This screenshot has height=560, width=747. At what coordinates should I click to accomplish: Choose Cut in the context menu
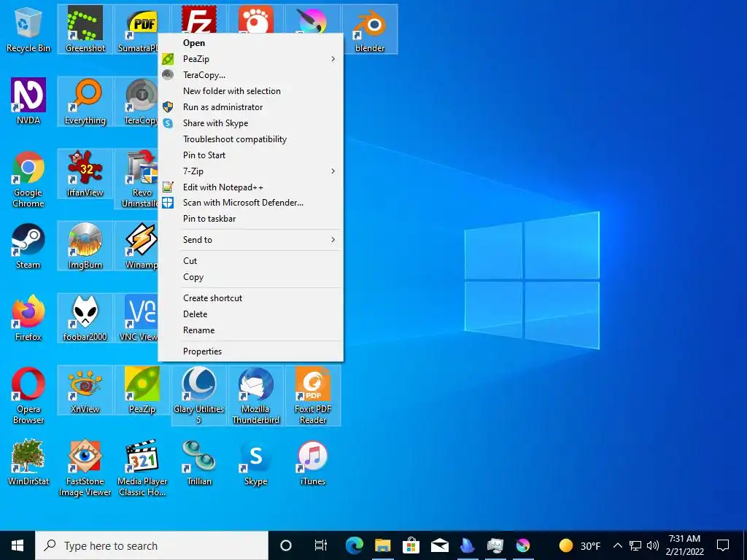[251, 261]
